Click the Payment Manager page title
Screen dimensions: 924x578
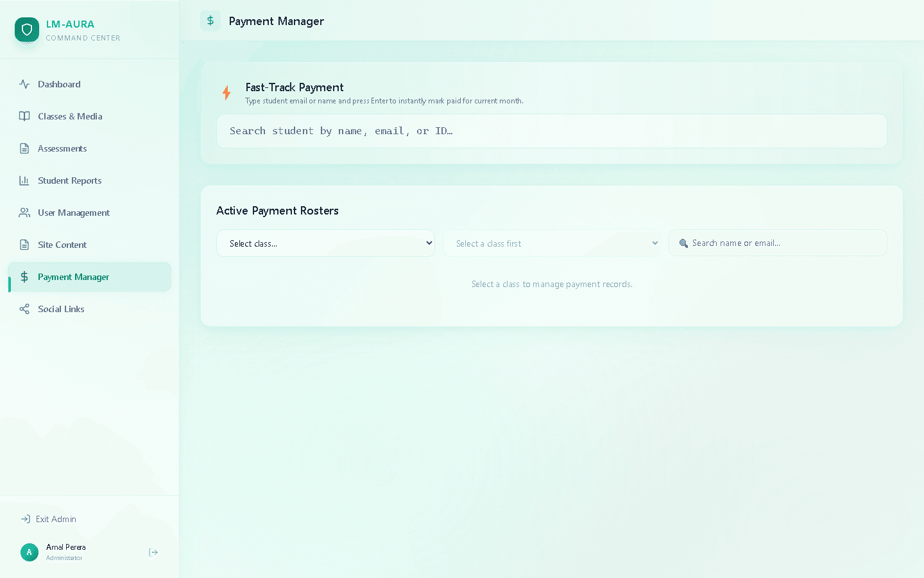tap(277, 21)
